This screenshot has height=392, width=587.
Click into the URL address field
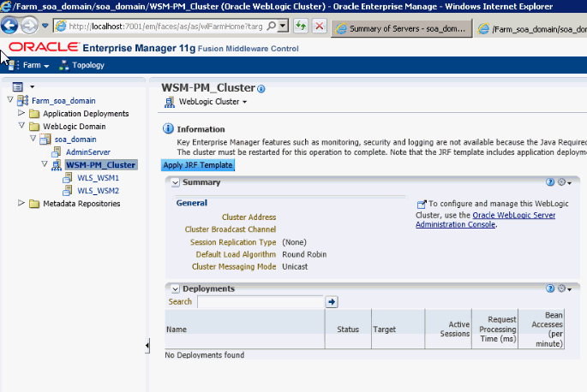[165, 27]
